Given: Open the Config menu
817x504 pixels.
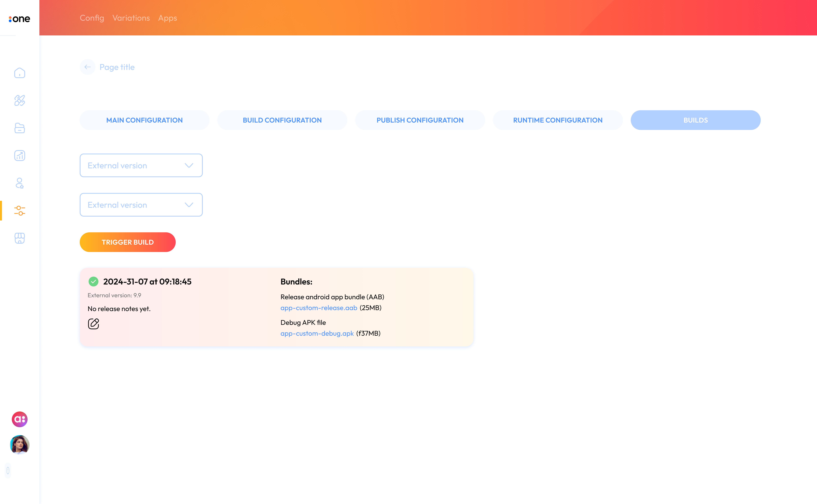Looking at the screenshot, I should click(92, 18).
